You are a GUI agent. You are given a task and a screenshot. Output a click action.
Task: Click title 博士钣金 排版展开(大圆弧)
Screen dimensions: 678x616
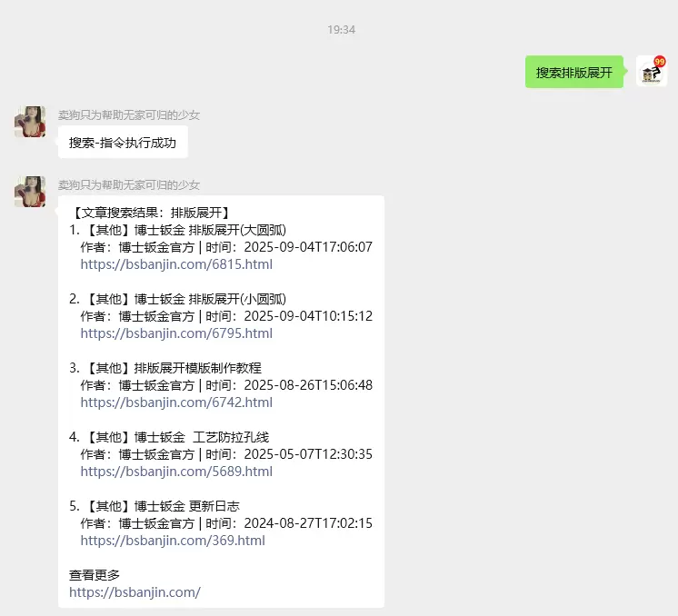210,230
